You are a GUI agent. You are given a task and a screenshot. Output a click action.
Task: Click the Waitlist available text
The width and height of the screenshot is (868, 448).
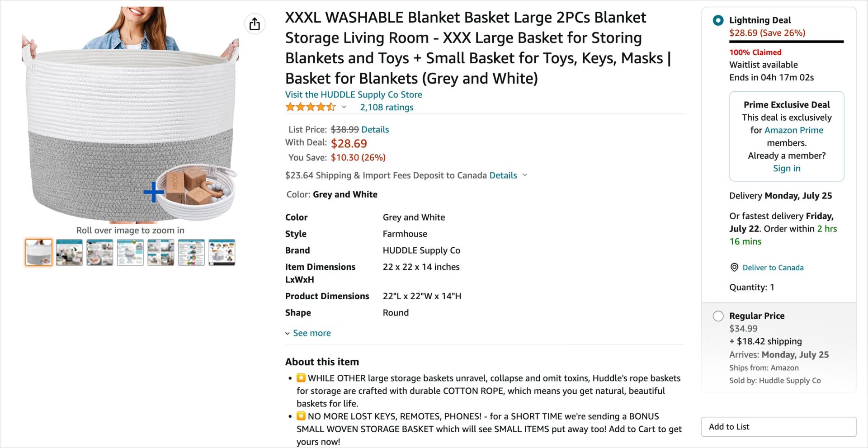click(x=764, y=65)
